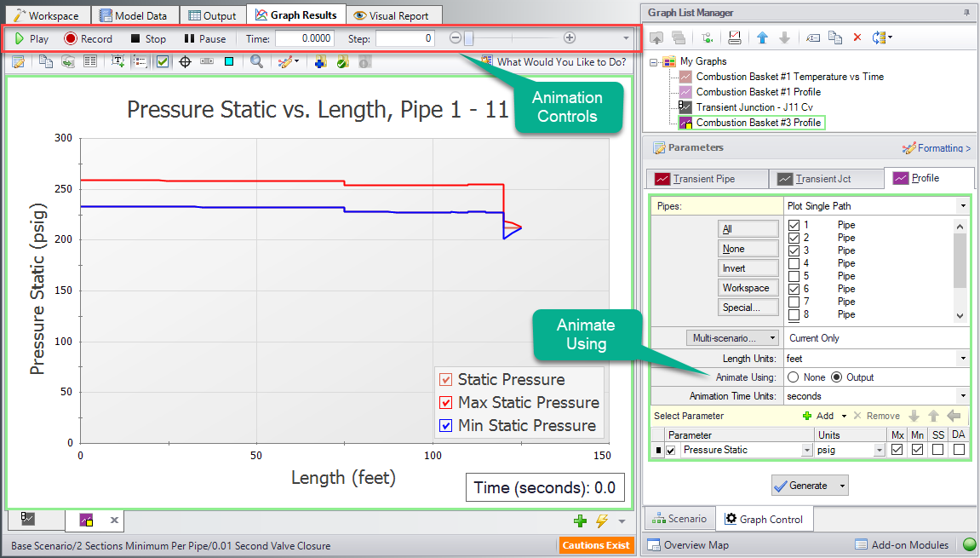980x558 pixels.
Task: Open the Animation Time Units dropdown
Action: [x=962, y=396]
